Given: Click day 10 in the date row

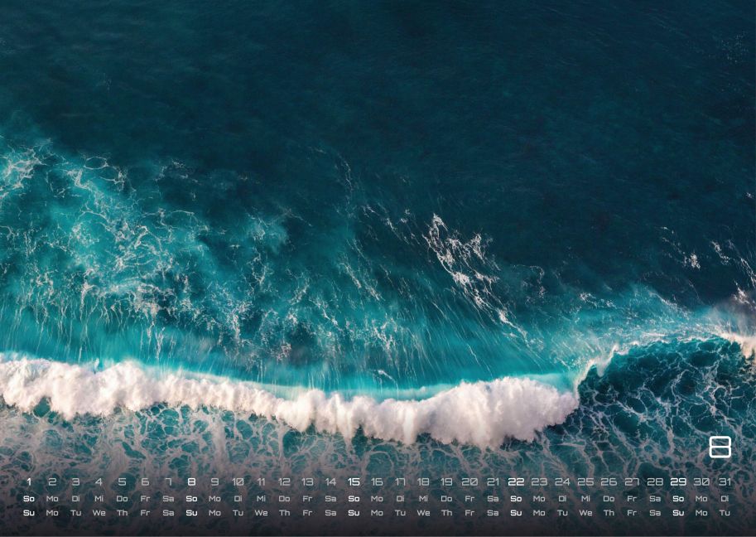Looking at the screenshot, I should point(238,481).
